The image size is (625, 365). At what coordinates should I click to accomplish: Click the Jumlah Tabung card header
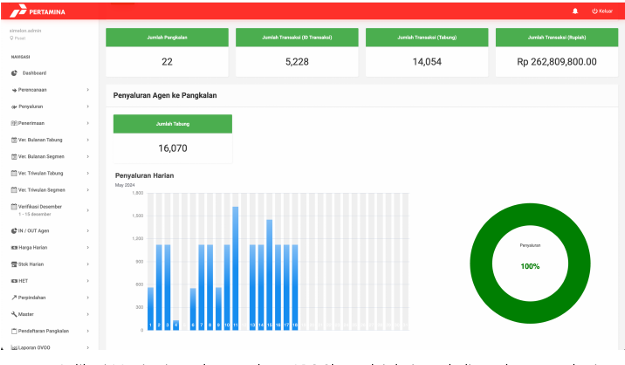click(173, 124)
